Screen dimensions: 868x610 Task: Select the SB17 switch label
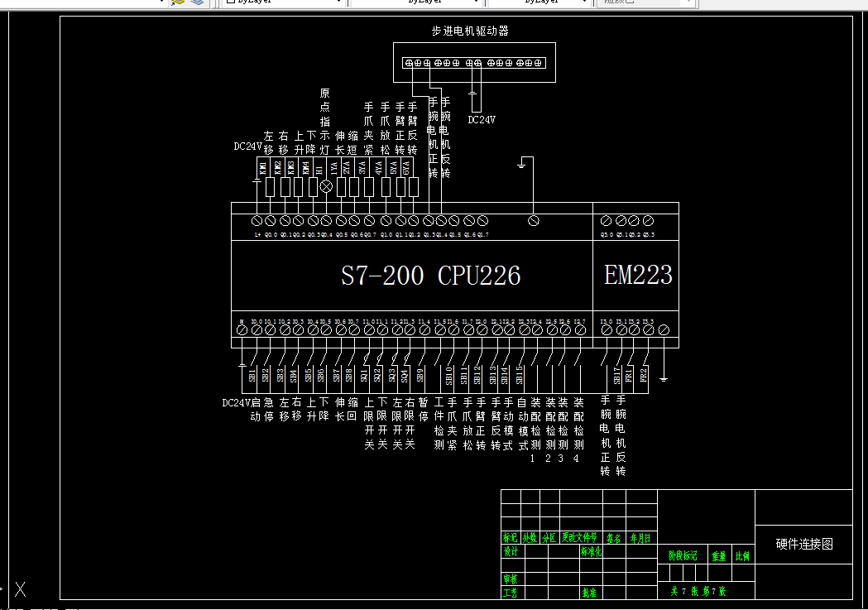click(617, 376)
